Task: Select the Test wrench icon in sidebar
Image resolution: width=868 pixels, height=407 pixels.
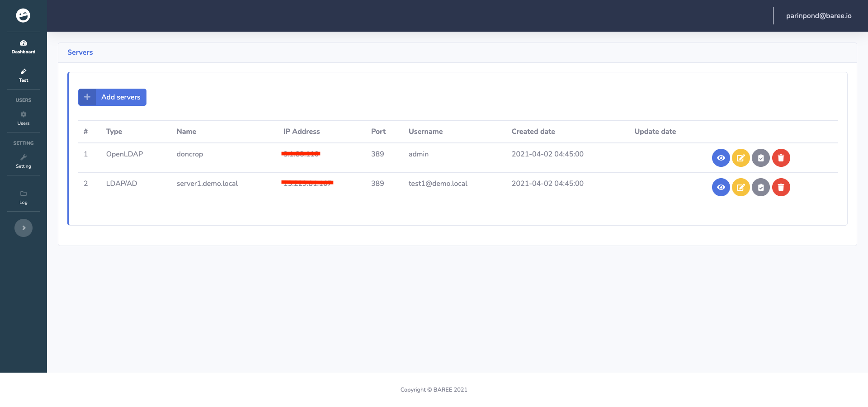Action: pyautogui.click(x=23, y=71)
